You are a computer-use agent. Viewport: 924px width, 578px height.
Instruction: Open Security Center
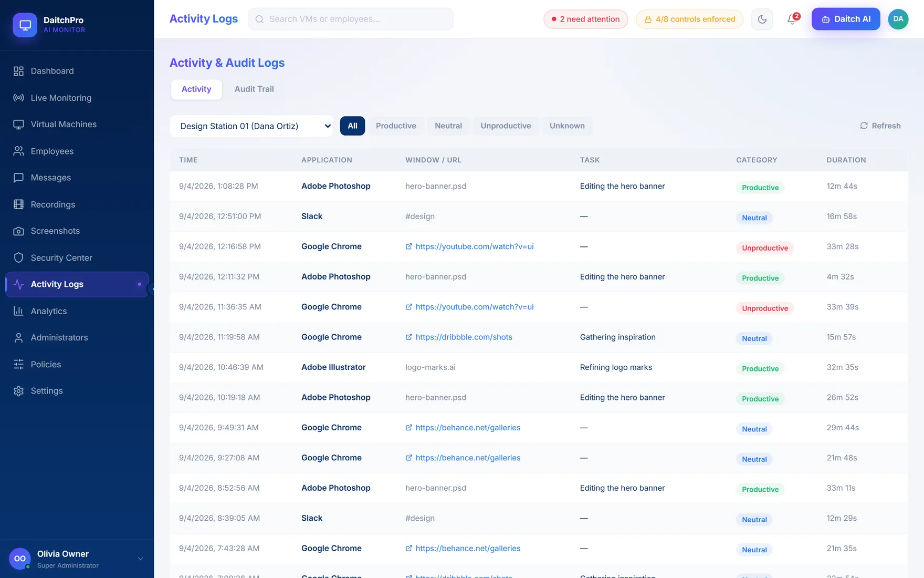click(77, 257)
